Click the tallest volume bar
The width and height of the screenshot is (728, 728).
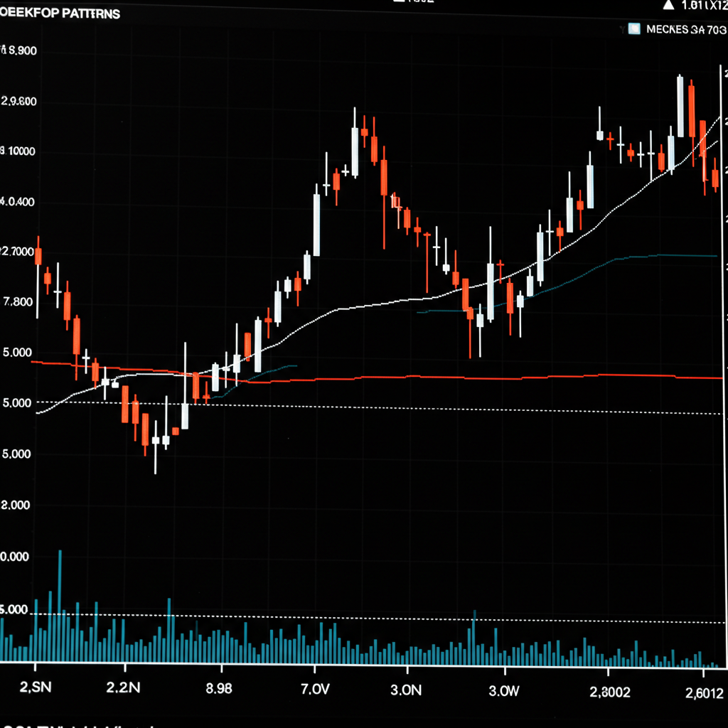(60, 606)
